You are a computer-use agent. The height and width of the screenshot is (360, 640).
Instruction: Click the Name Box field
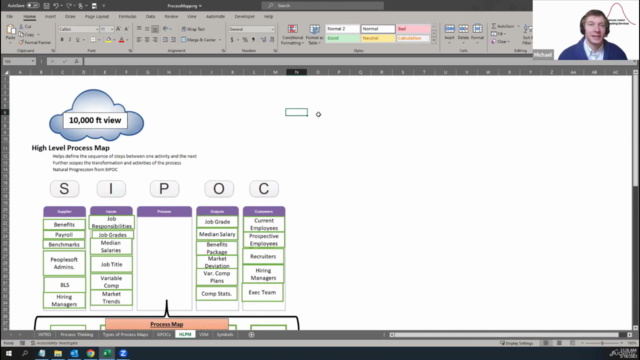pos(19,61)
